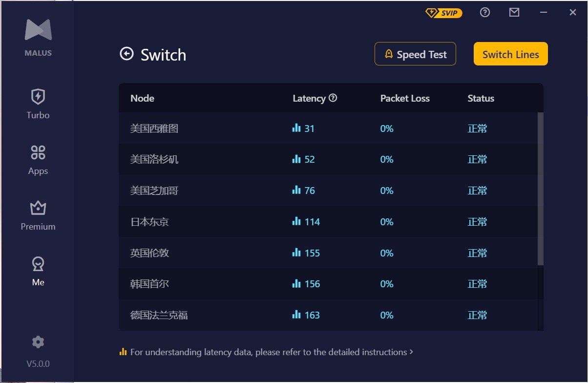Select the 德国法兰克福 node
This screenshot has width=588, height=383.
click(159, 315)
